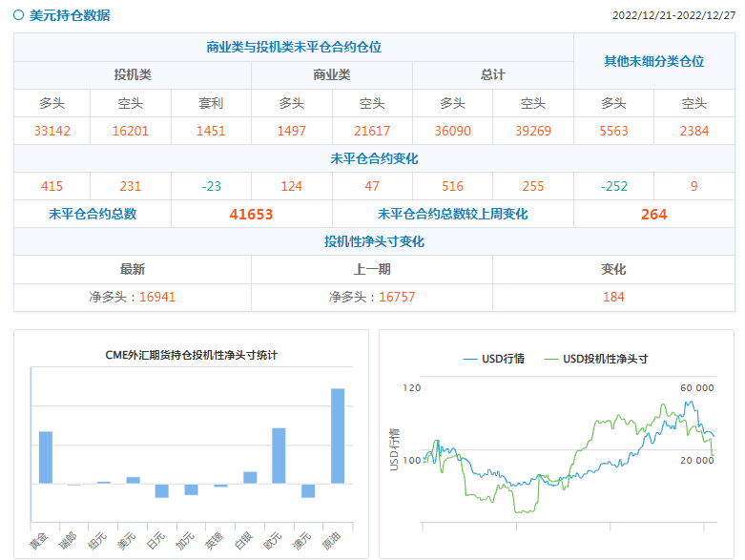Click the previous period 16757 cell
Viewport: 745px width, 560px height.
click(x=372, y=297)
